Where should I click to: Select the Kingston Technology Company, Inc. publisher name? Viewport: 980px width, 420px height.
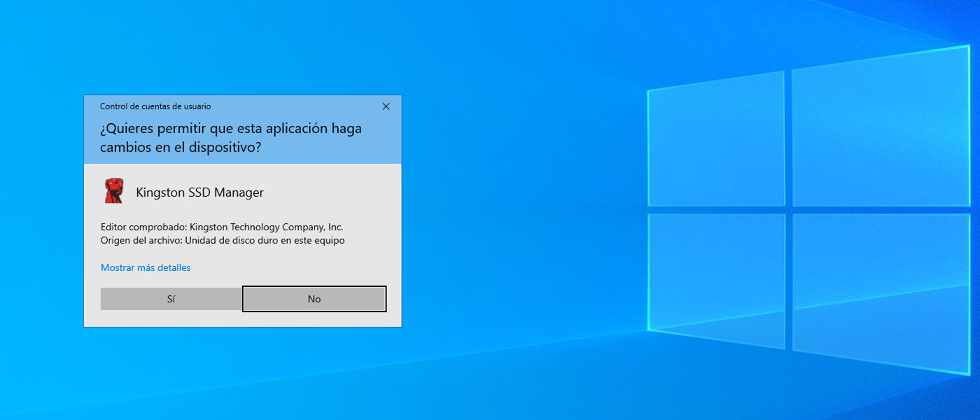[267, 227]
